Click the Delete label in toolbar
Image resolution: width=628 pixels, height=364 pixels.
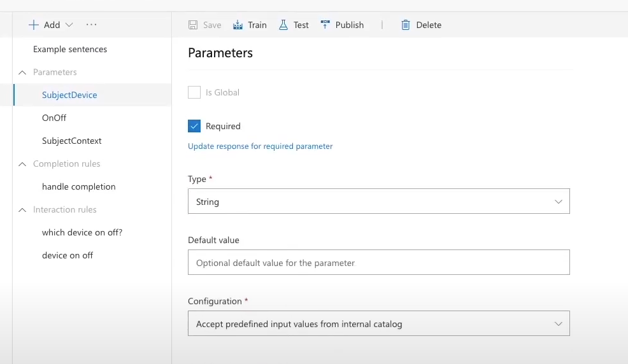pos(429,25)
